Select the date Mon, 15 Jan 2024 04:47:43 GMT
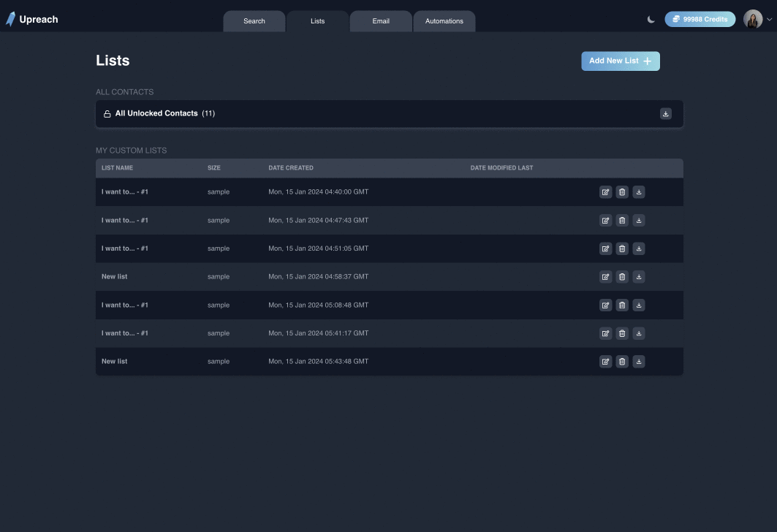The width and height of the screenshot is (777, 532). coord(319,221)
